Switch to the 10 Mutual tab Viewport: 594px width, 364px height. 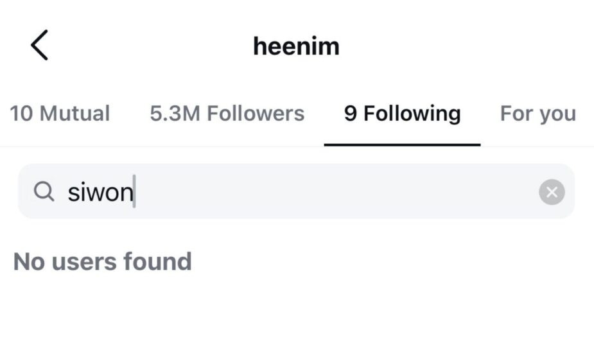(60, 114)
